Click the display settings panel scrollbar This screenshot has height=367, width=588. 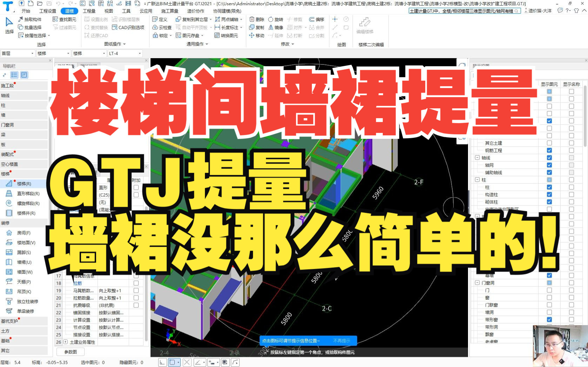pyautogui.click(x=585, y=116)
